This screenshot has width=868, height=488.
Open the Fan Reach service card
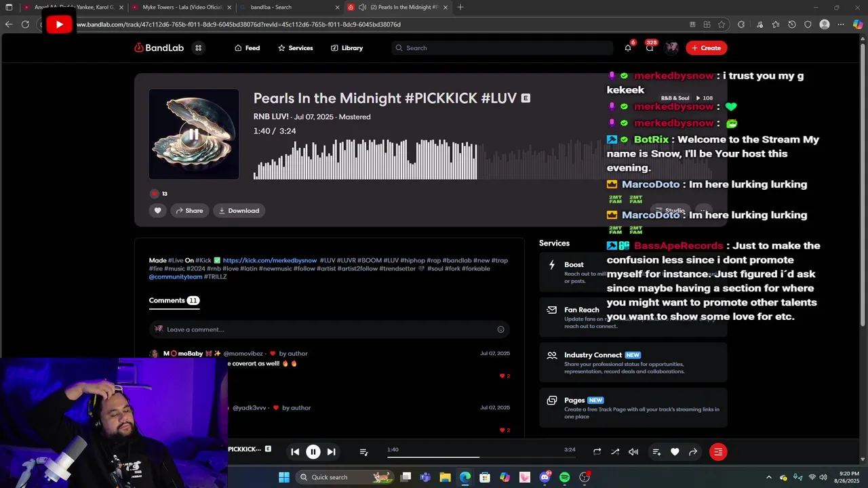(x=633, y=317)
